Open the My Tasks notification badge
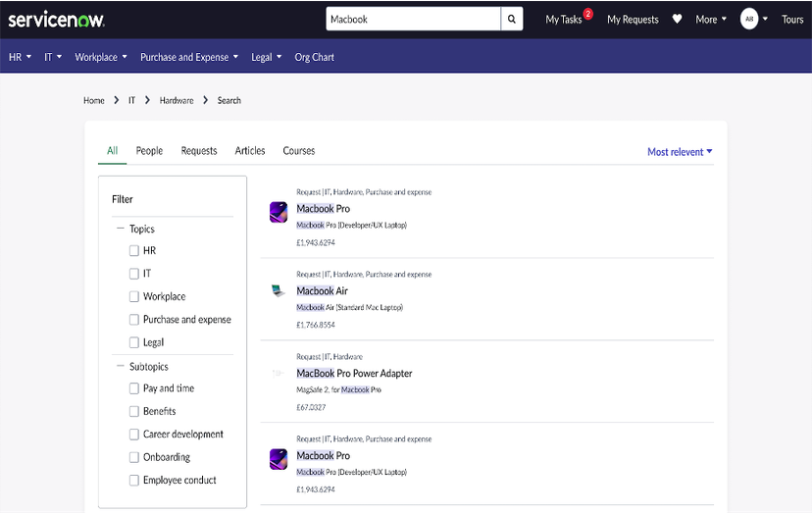 (587, 14)
